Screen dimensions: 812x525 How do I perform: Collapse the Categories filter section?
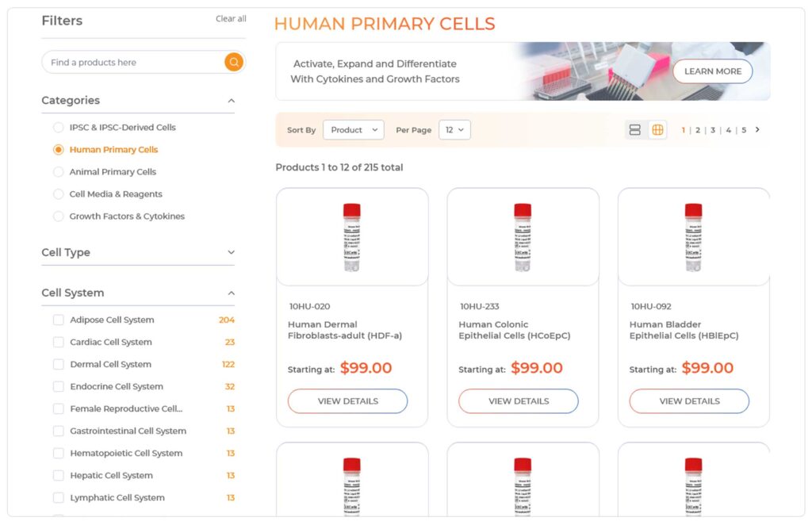231,101
